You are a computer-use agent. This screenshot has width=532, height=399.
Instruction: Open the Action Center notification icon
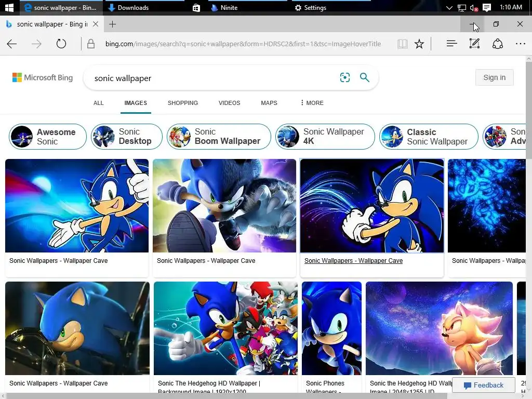487,7
